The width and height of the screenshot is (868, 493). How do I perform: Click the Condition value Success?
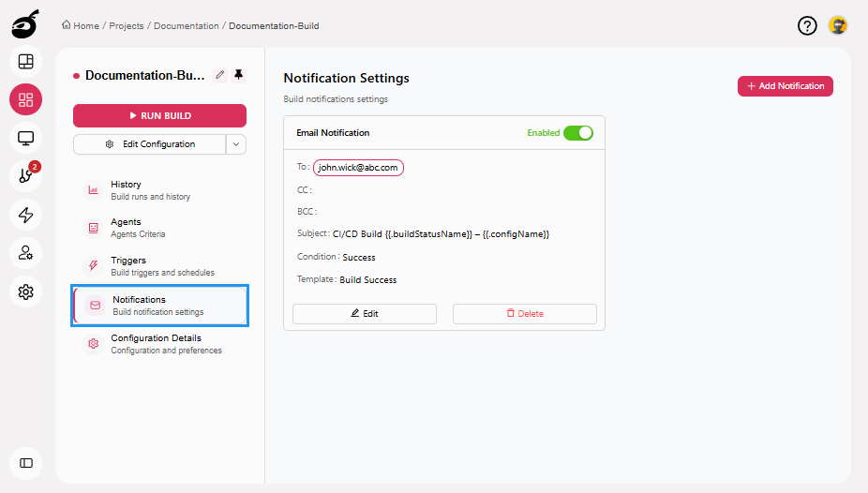pos(359,258)
